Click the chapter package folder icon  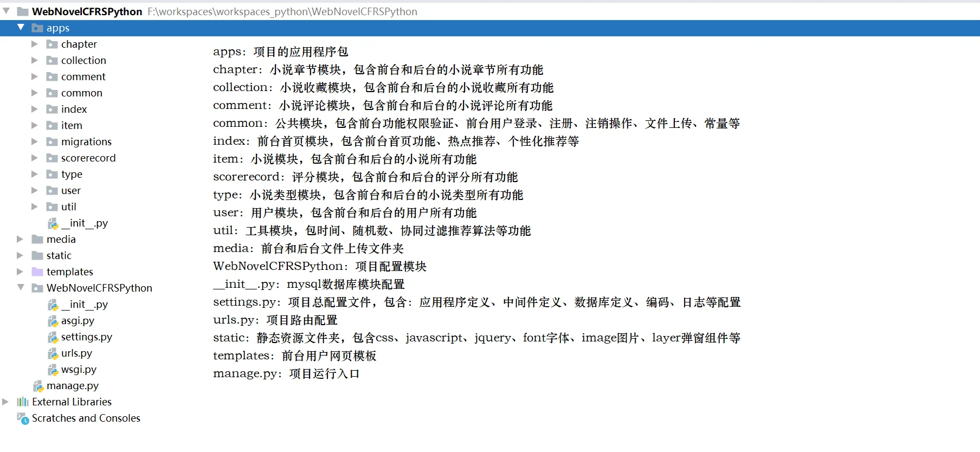[x=52, y=44]
